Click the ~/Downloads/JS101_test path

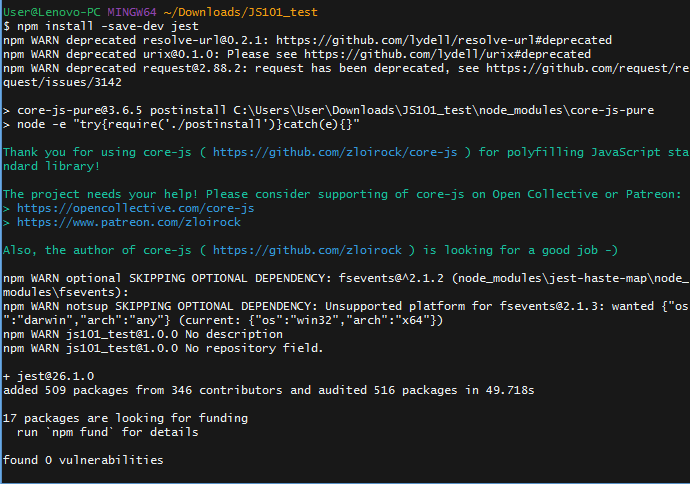tap(240, 12)
